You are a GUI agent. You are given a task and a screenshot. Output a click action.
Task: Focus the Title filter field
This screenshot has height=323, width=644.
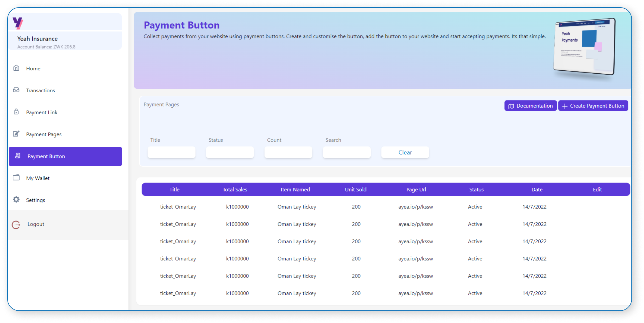click(x=172, y=152)
